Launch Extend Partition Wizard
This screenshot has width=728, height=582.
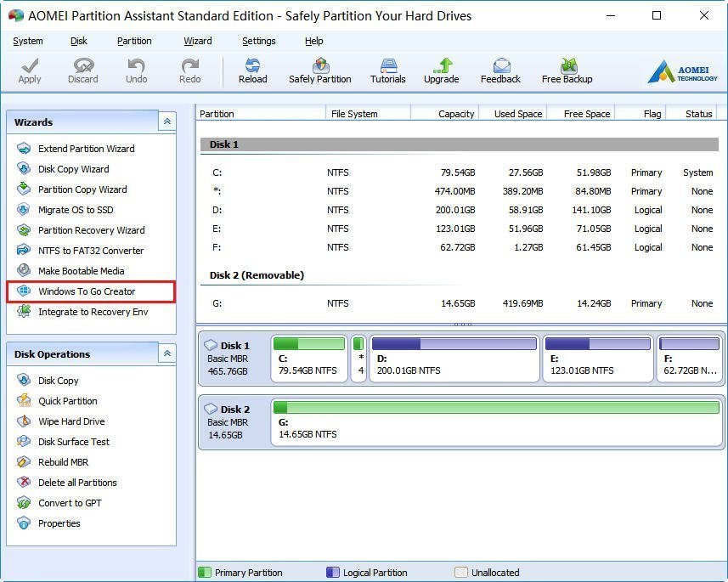(87, 149)
